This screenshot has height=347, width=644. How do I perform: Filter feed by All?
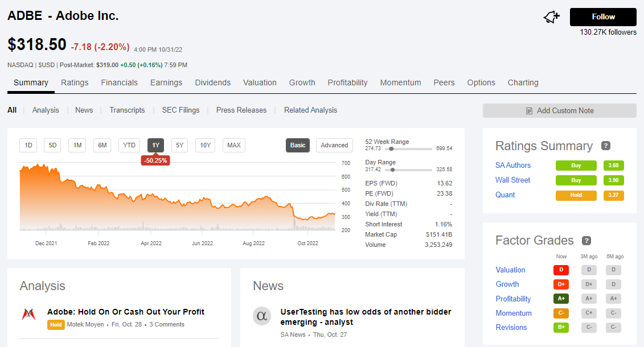[x=12, y=110]
